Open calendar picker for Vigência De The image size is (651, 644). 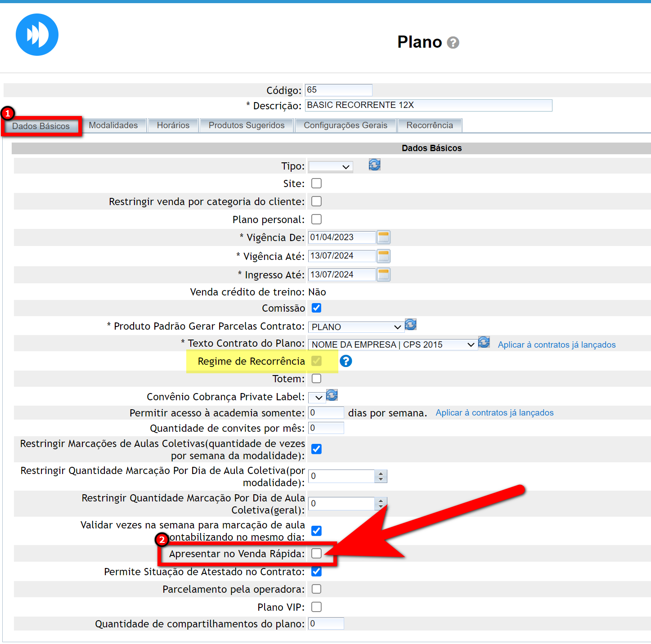tap(383, 237)
